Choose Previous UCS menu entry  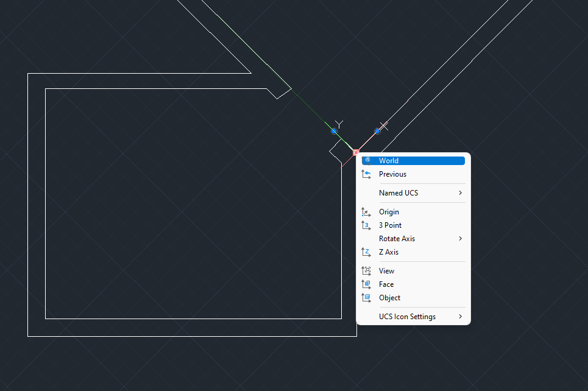[x=413, y=174]
